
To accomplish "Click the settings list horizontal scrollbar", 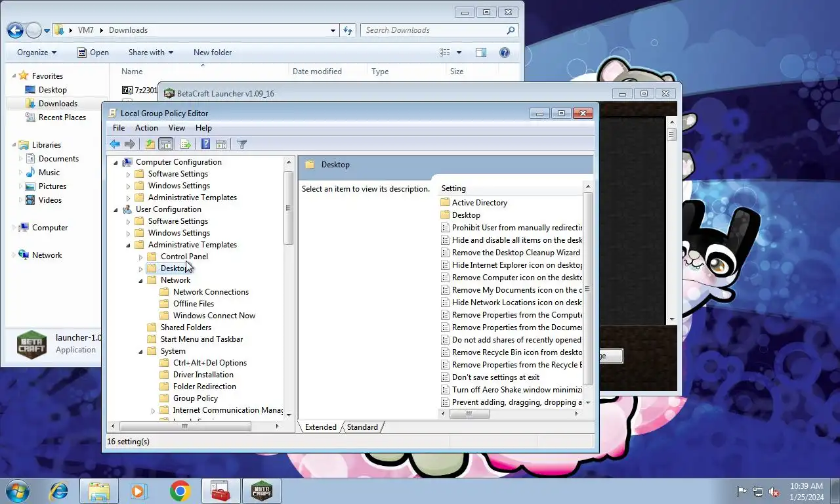I will tap(509, 414).
